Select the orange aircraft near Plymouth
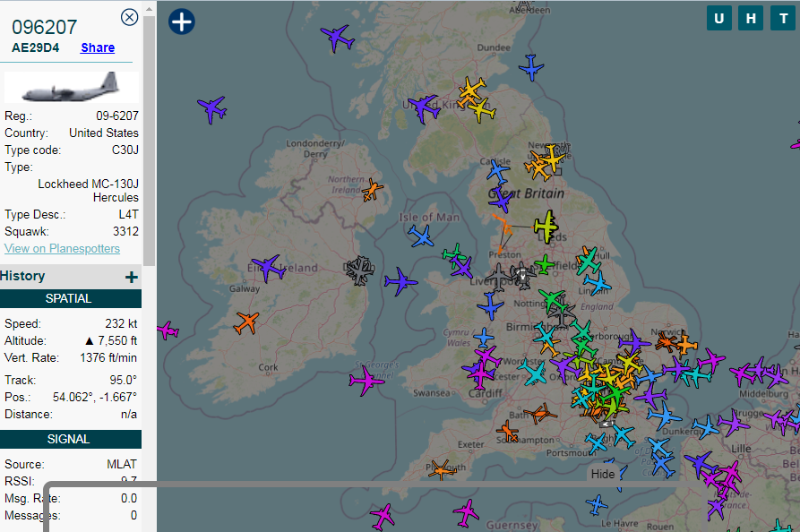The height and width of the screenshot is (532, 800). pos(442,470)
